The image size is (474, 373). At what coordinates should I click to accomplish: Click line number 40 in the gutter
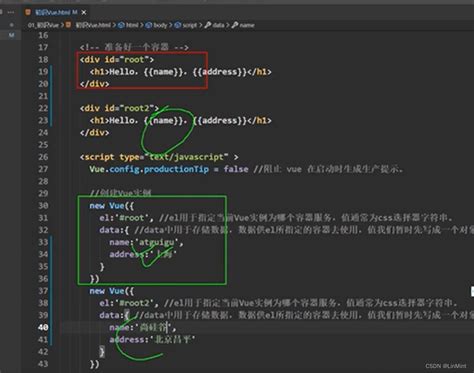pos(43,327)
